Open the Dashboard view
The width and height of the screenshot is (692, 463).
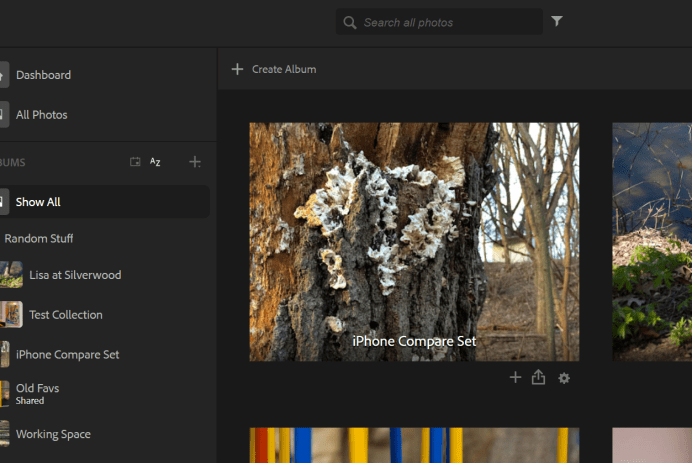43,75
